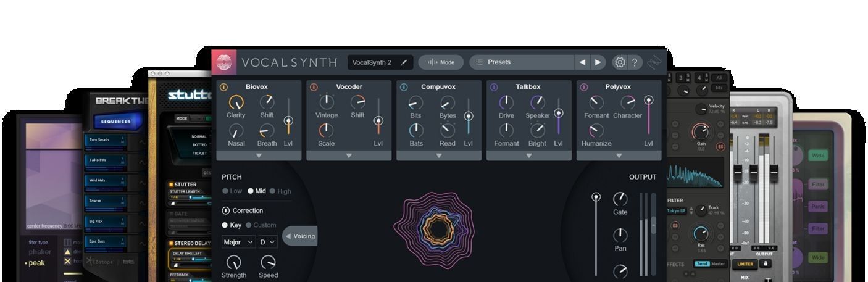Select the High pitch range option
The width and height of the screenshot is (868, 282).
[280, 191]
